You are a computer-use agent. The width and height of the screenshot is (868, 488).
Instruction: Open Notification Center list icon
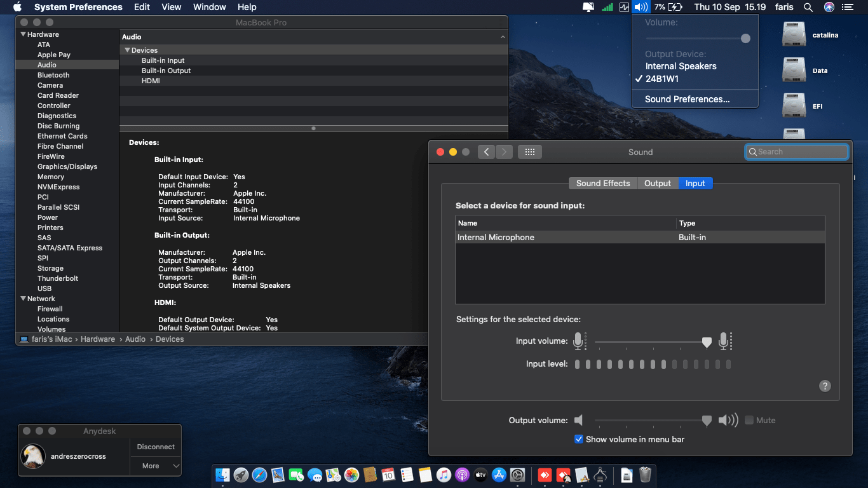coord(848,7)
